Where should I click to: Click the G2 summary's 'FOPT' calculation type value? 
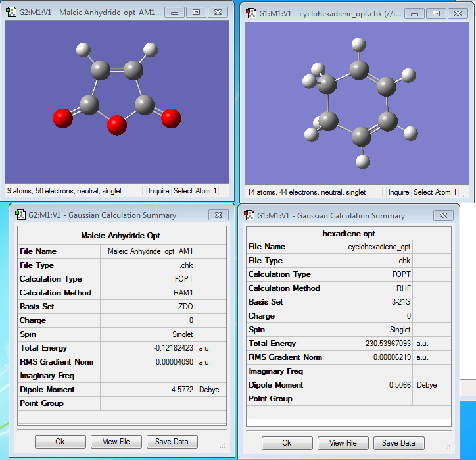(x=183, y=279)
